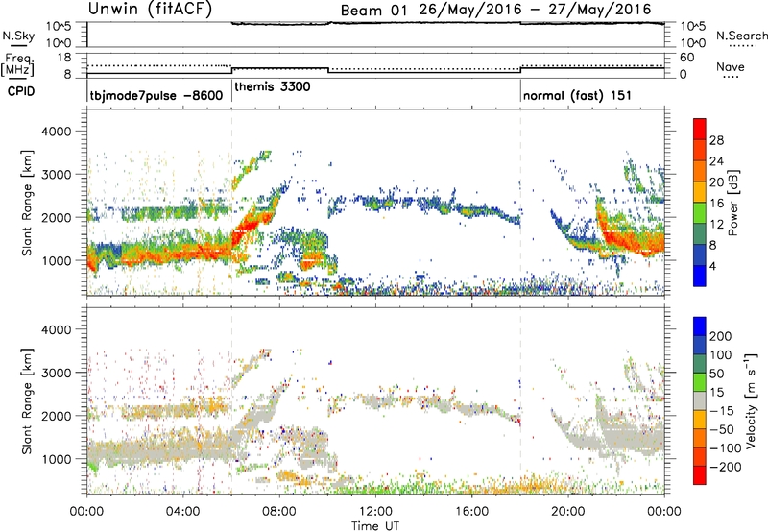Click the '12' Power colorbar label
768x532 pixels.
click(x=716, y=225)
